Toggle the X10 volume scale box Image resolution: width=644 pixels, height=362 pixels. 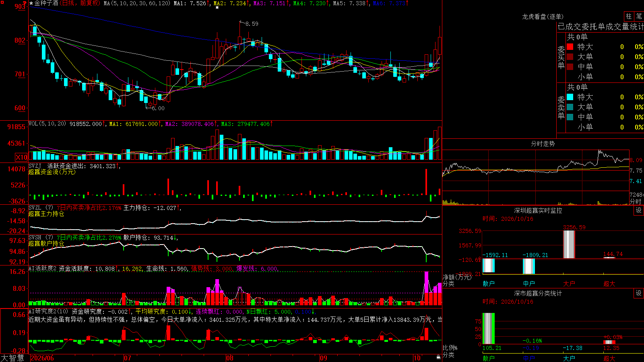tap(21, 157)
